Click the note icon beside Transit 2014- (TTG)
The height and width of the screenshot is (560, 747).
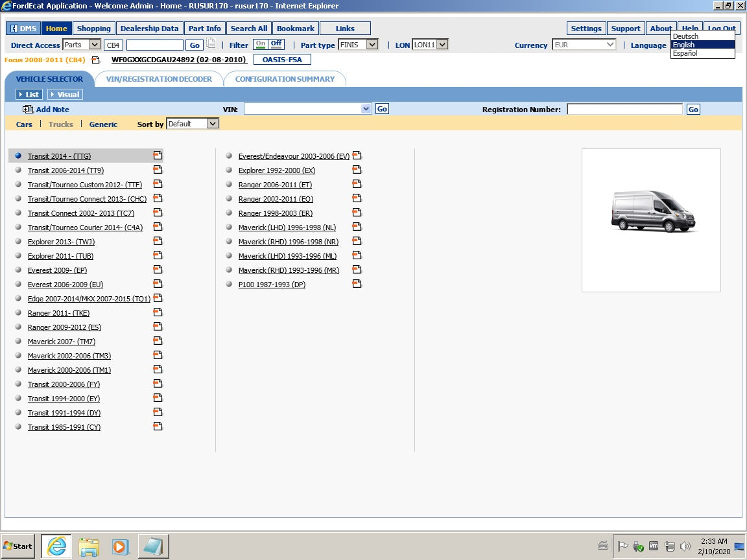(x=158, y=156)
